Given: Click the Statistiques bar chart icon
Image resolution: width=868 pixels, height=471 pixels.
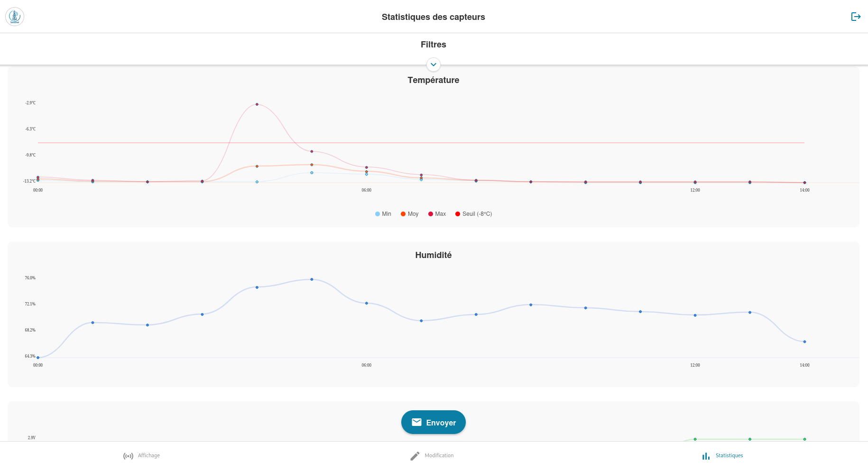Looking at the screenshot, I should point(706,456).
